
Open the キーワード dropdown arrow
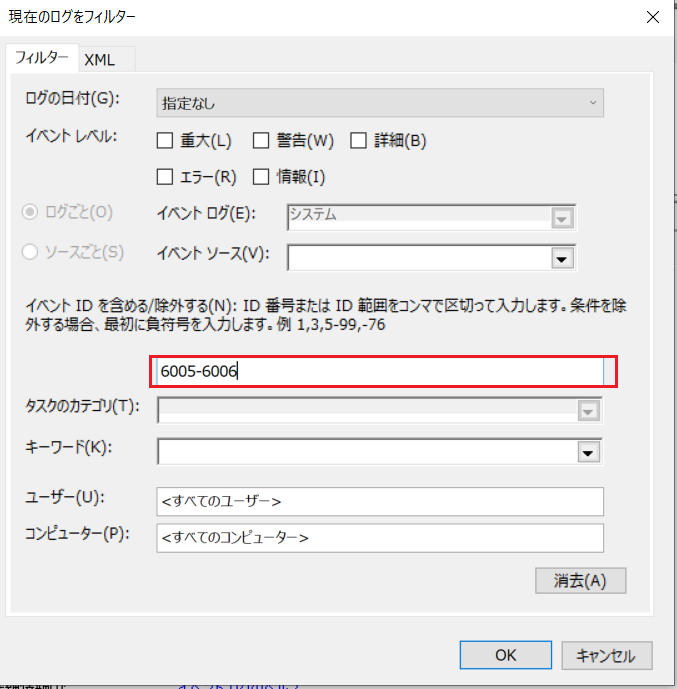[x=589, y=452]
